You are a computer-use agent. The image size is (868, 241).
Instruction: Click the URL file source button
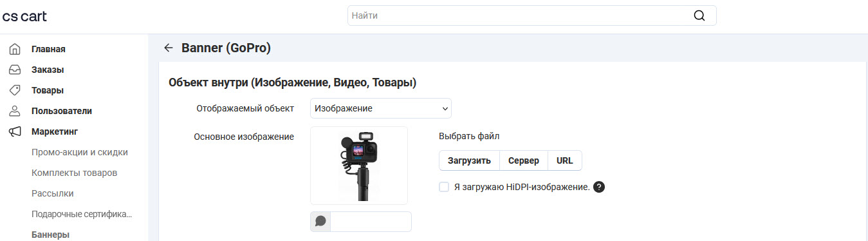pos(565,160)
